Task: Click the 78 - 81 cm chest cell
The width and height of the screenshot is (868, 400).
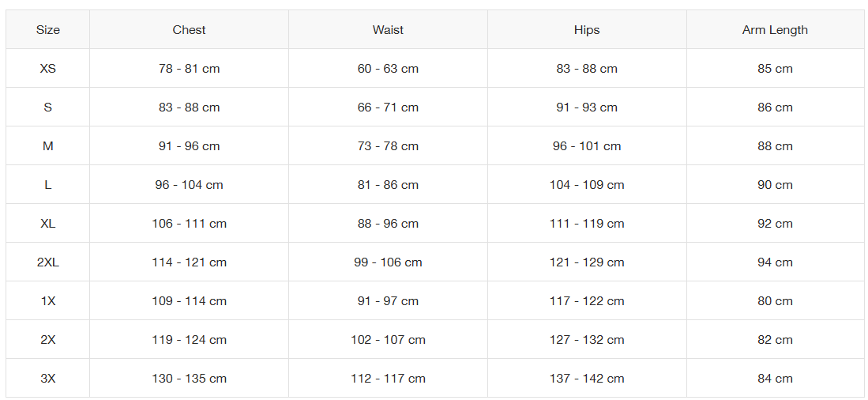Action: click(x=189, y=69)
